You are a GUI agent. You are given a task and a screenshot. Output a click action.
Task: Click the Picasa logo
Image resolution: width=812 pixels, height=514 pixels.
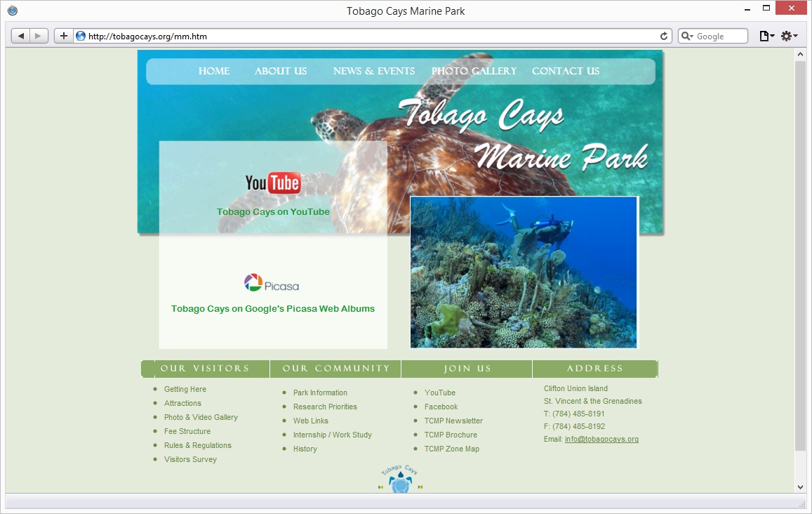(x=272, y=283)
